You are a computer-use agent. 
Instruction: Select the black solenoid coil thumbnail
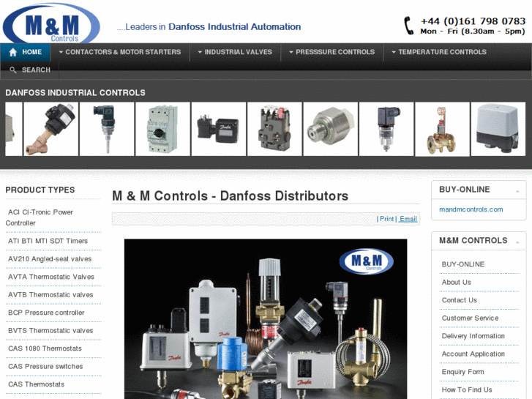219,129
